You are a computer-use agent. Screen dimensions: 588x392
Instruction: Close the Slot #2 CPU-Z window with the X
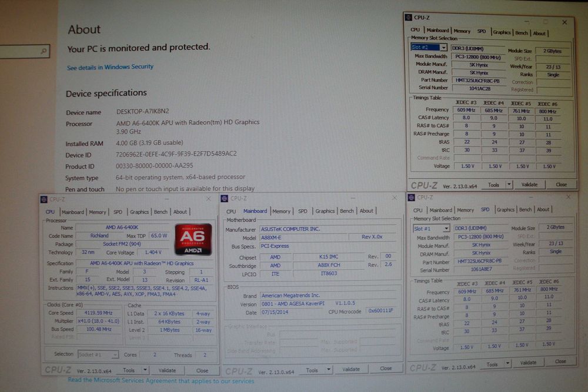click(x=564, y=22)
